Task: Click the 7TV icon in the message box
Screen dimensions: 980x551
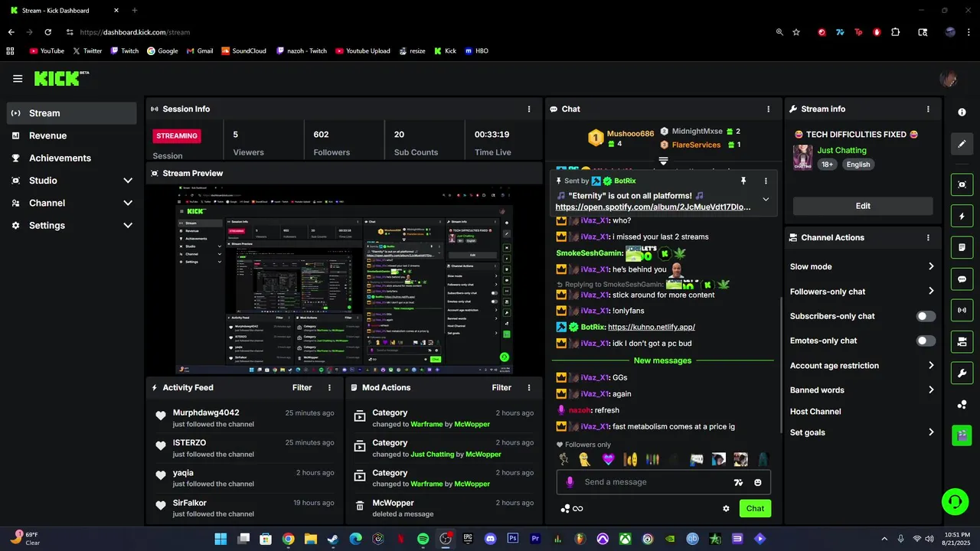Action: (738, 482)
